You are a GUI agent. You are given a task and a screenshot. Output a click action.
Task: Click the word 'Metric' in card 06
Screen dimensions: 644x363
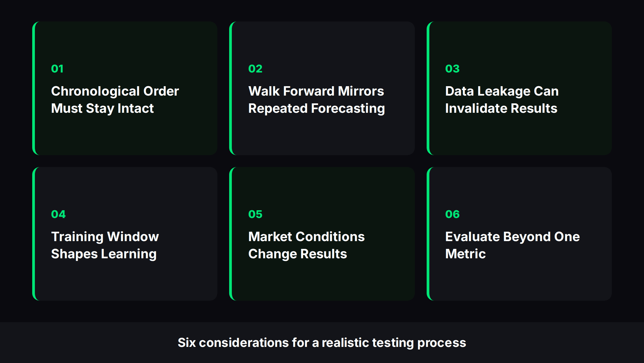point(466,254)
